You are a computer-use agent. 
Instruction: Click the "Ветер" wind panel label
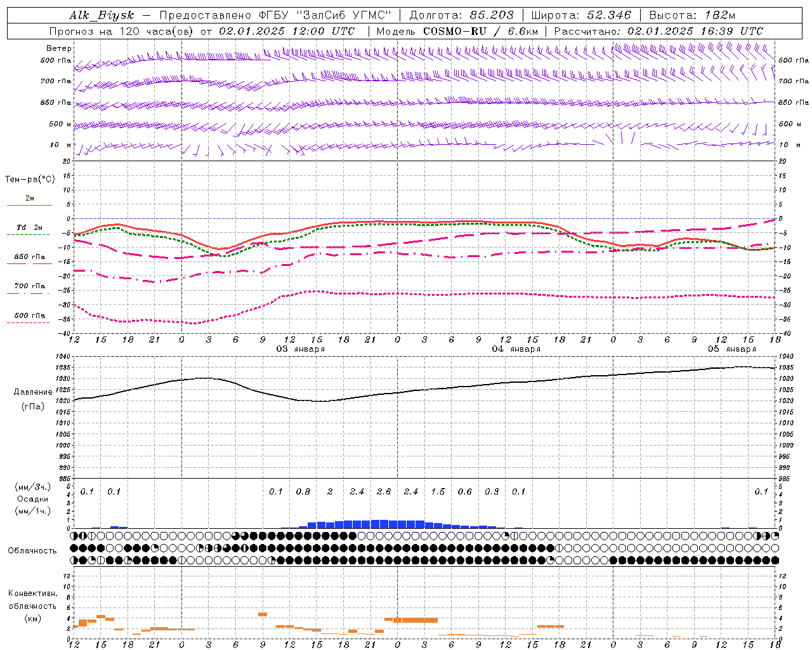pos(59,48)
